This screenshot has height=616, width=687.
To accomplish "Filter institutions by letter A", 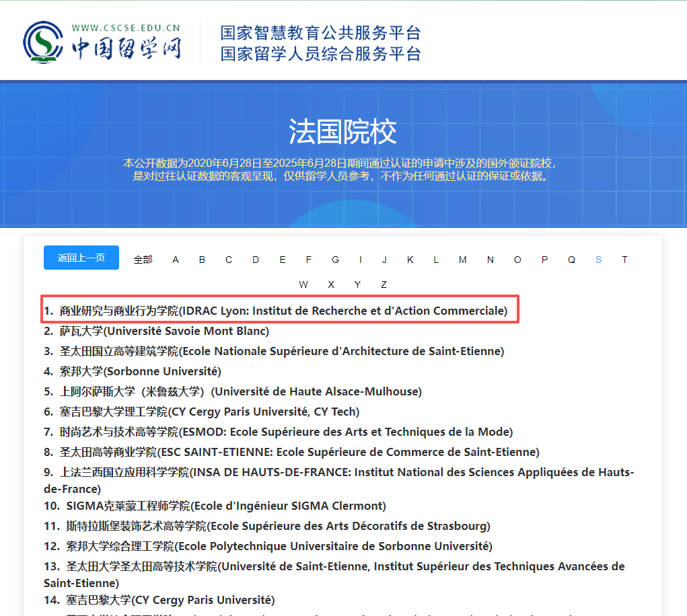I will (x=175, y=259).
